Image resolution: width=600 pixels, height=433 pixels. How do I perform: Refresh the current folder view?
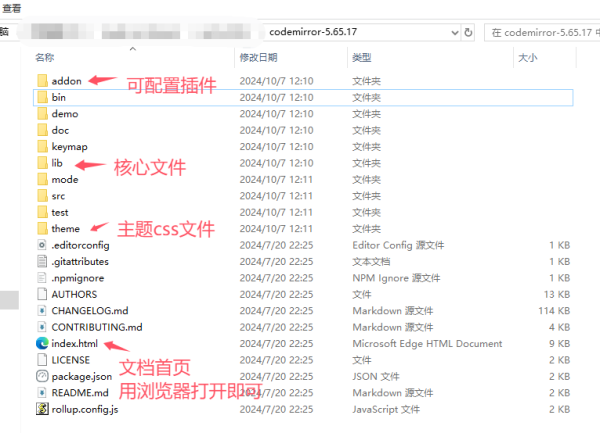(468, 33)
